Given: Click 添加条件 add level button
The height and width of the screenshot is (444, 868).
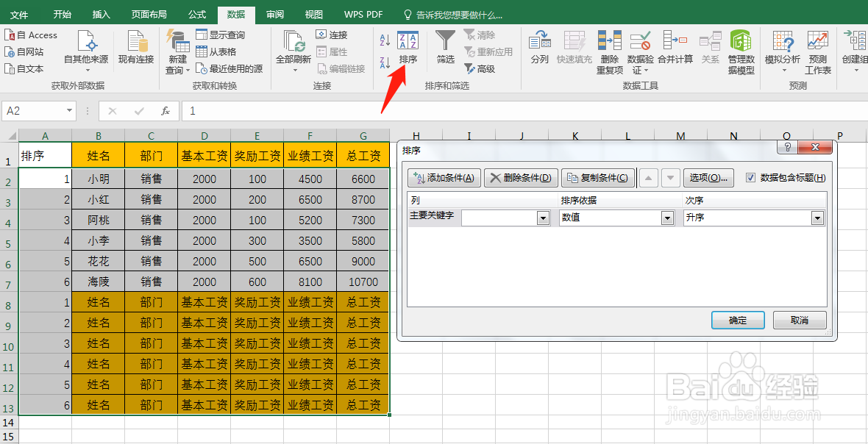Looking at the screenshot, I should click(444, 178).
